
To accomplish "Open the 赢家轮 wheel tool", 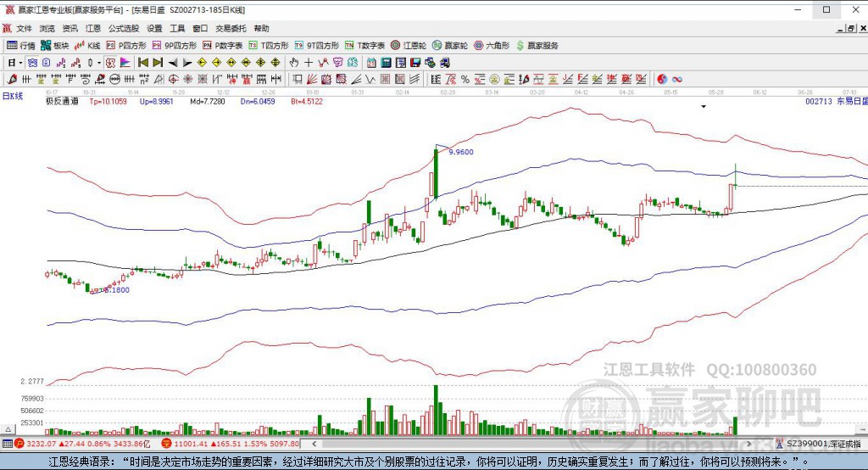I will [450, 46].
